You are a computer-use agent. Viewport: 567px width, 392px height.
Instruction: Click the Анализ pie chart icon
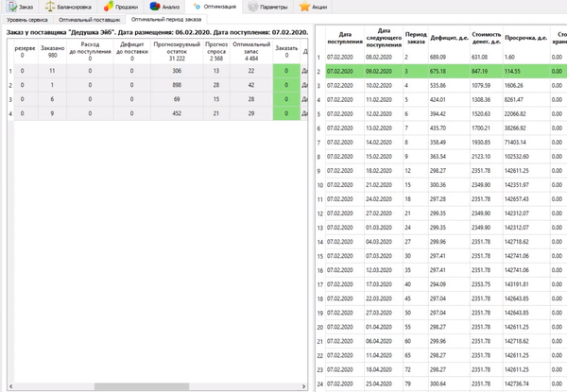click(x=155, y=7)
